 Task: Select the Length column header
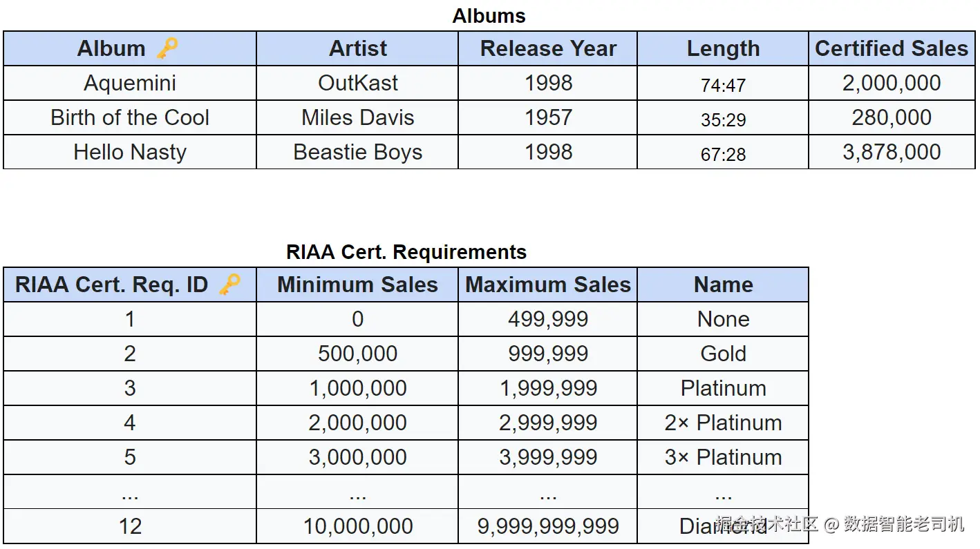click(723, 48)
